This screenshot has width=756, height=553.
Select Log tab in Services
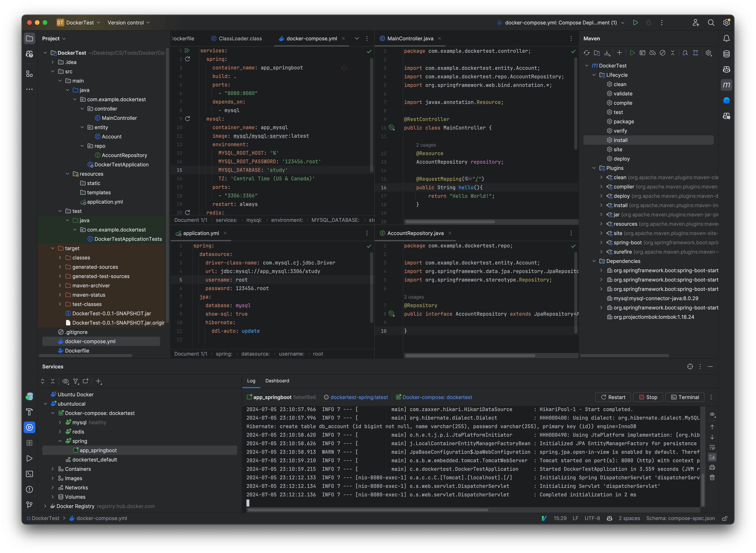click(251, 381)
